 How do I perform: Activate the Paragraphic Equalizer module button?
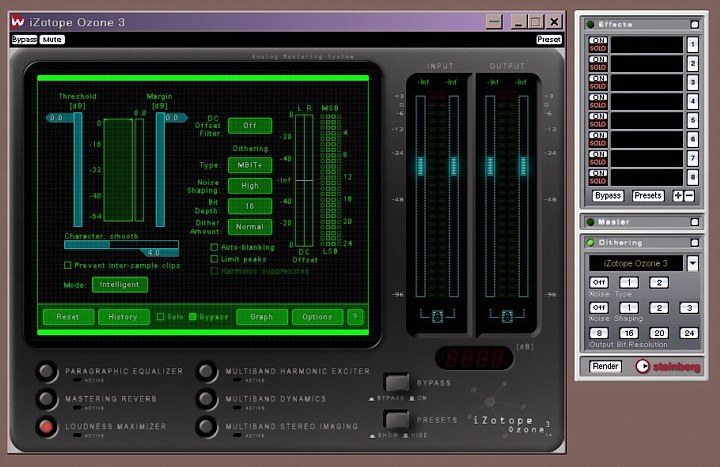click(47, 371)
